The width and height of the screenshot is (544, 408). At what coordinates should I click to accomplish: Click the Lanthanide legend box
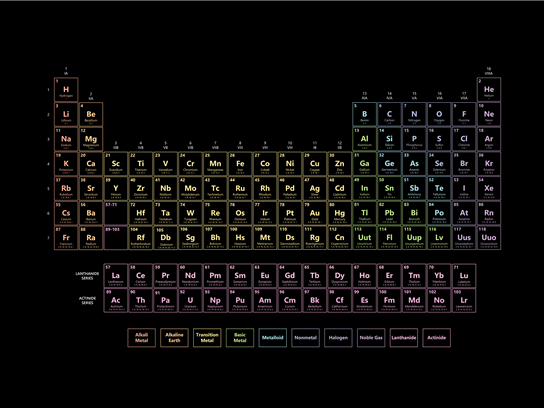pyautogui.click(x=404, y=338)
